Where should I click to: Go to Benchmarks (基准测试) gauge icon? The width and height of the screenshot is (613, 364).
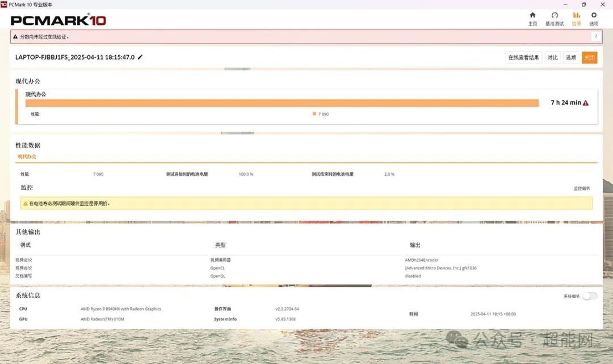tap(555, 15)
